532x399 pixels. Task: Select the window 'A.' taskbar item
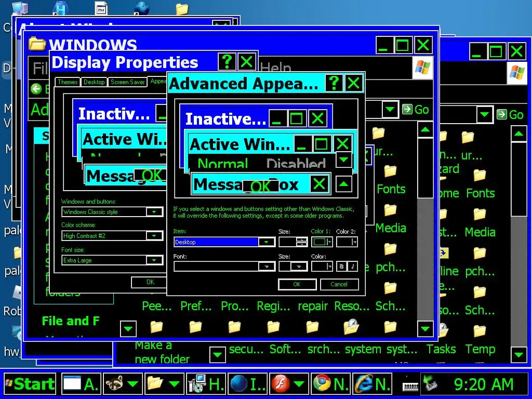(82, 384)
